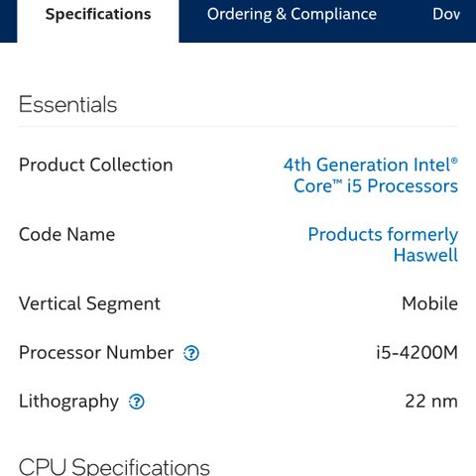The width and height of the screenshot is (476, 476).
Task: Click the Processor Number help icon
Action: (191, 353)
